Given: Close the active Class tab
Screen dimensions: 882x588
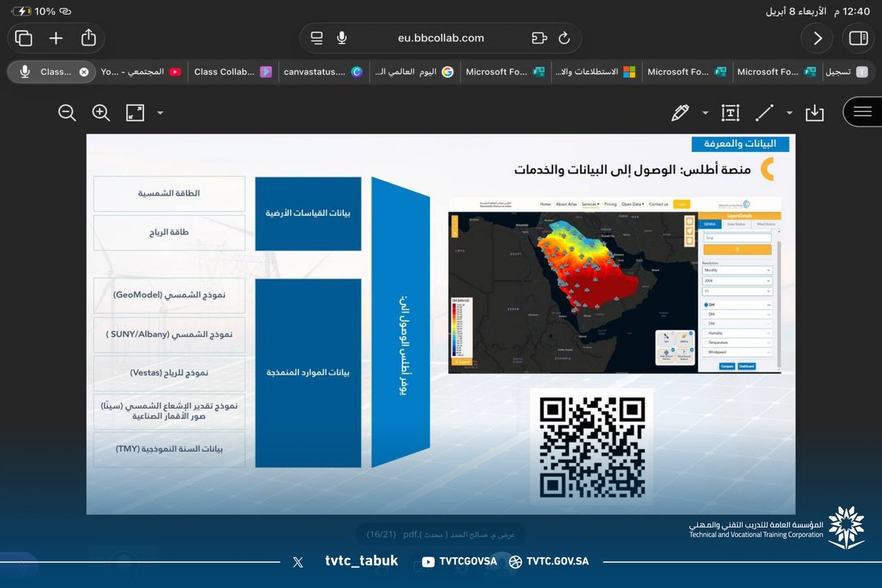Looking at the screenshot, I should point(84,72).
